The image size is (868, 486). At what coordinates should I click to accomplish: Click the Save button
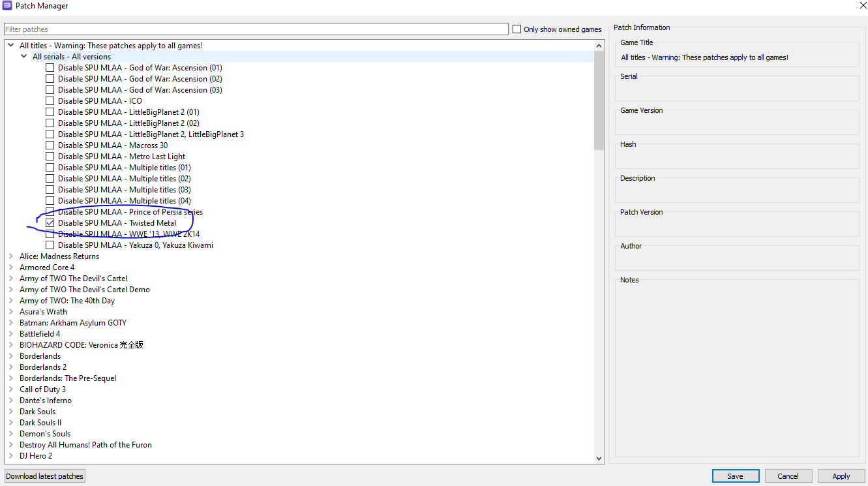click(736, 476)
